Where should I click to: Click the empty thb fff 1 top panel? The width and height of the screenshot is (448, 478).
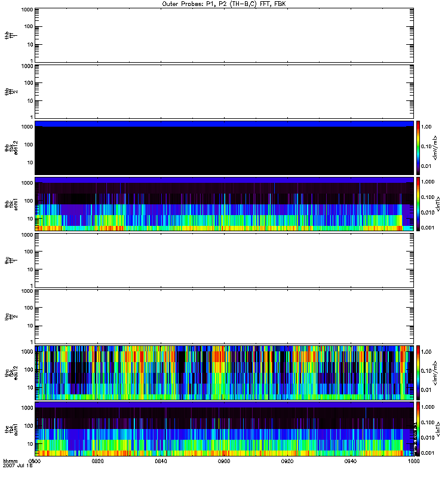(x=224, y=35)
